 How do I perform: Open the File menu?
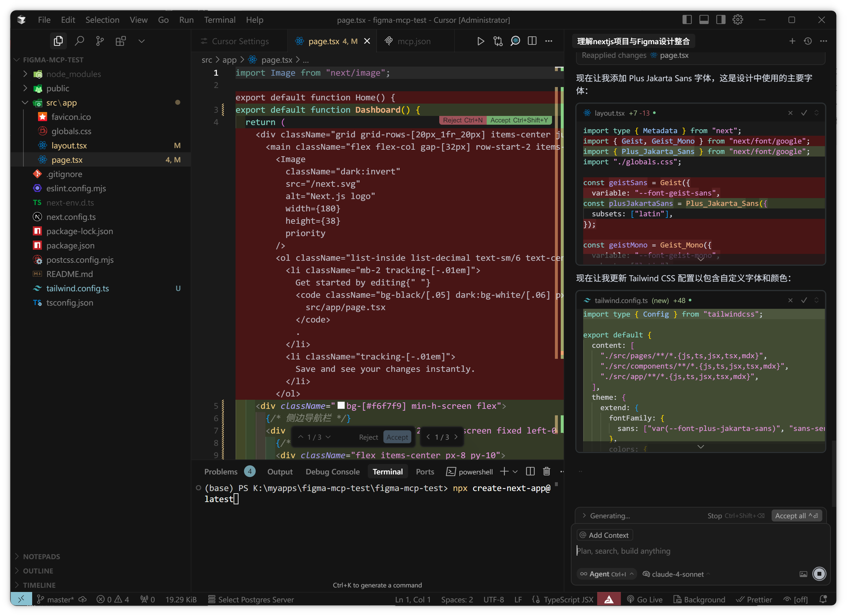[x=44, y=20]
